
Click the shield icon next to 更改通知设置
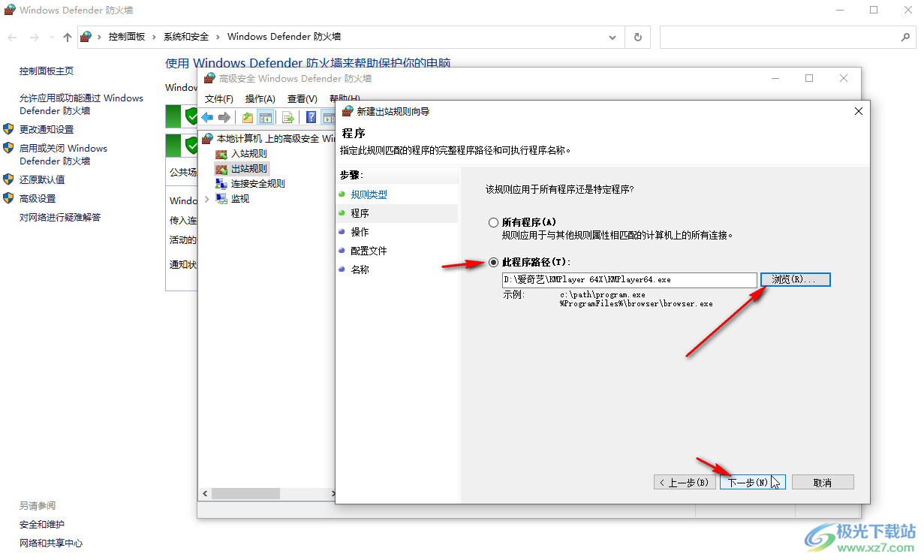coord(9,129)
